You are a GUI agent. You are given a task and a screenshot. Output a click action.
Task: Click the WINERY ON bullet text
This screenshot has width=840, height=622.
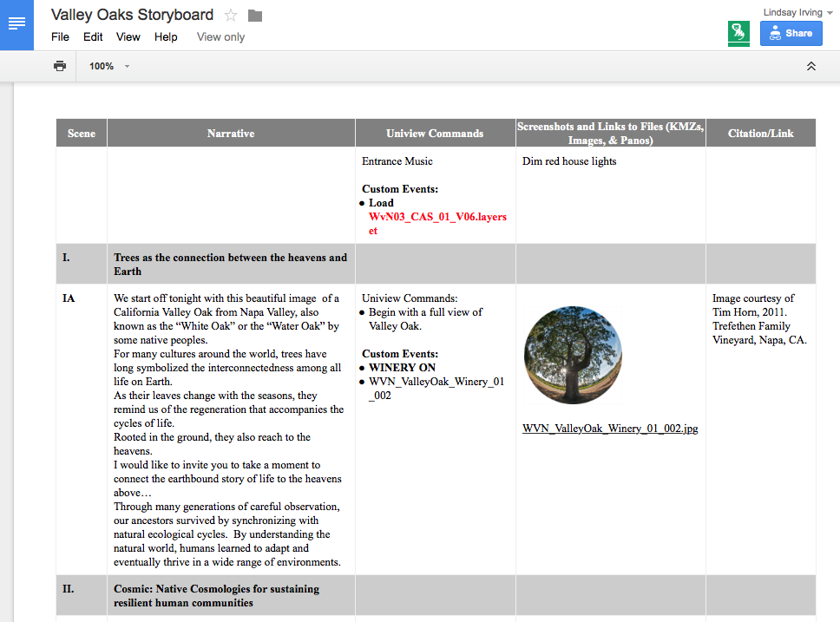402,368
